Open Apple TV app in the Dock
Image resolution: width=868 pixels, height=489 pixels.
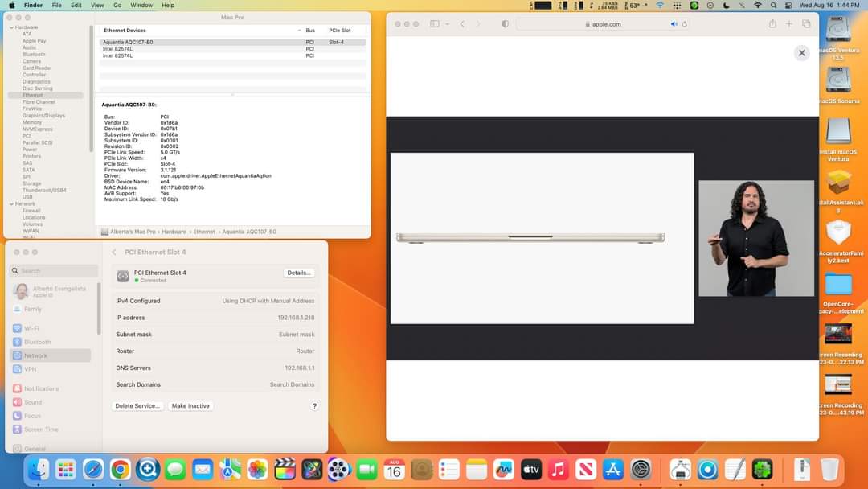click(531, 471)
